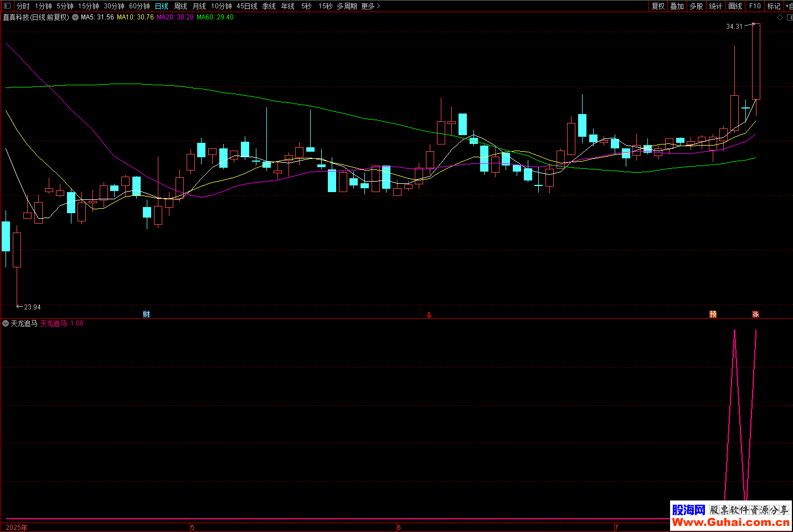The image size is (793, 532).
Task: Click the month 7 axis label
Action: tap(616, 527)
